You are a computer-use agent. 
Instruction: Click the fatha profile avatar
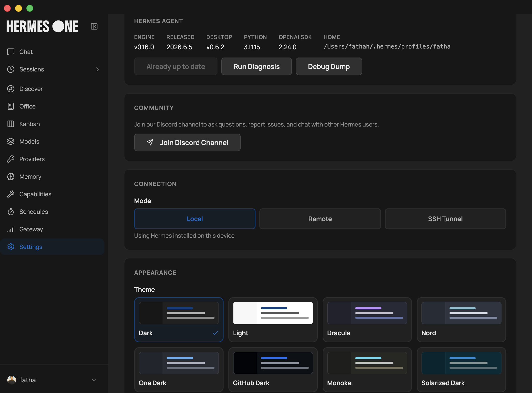(12, 380)
